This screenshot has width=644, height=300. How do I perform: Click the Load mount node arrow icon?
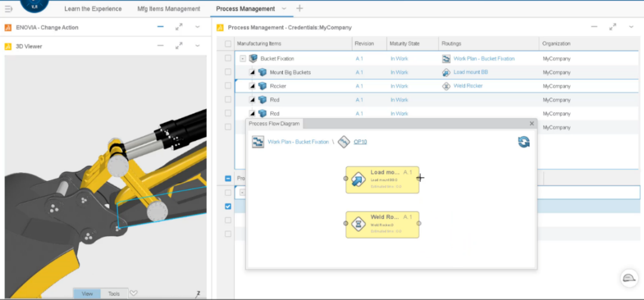coord(358,180)
